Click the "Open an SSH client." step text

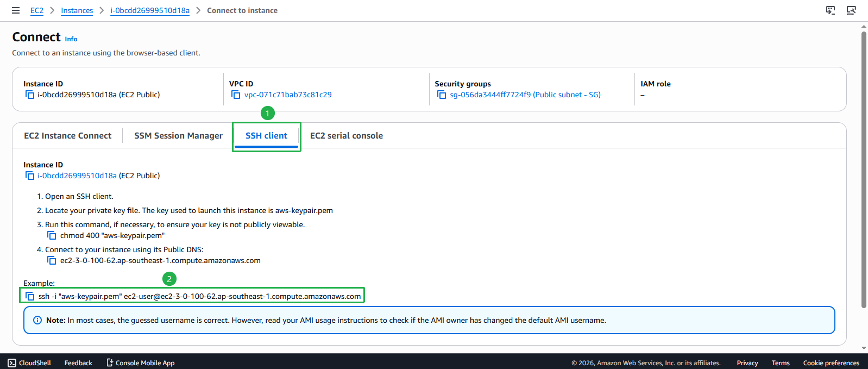click(79, 196)
